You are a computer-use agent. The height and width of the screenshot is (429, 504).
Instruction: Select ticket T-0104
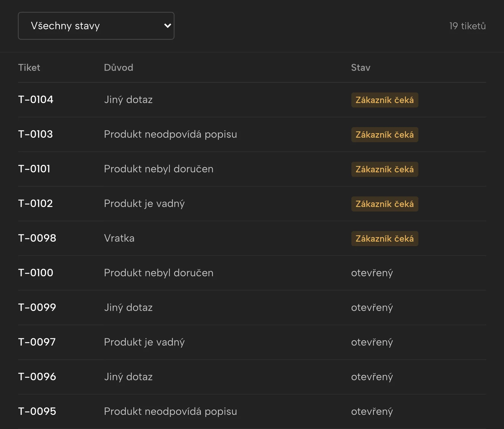36,100
